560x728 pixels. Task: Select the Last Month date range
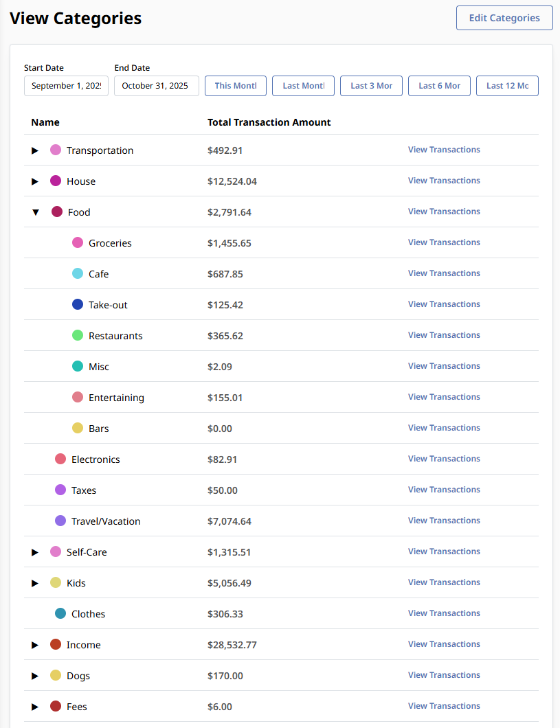click(x=303, y=86)
